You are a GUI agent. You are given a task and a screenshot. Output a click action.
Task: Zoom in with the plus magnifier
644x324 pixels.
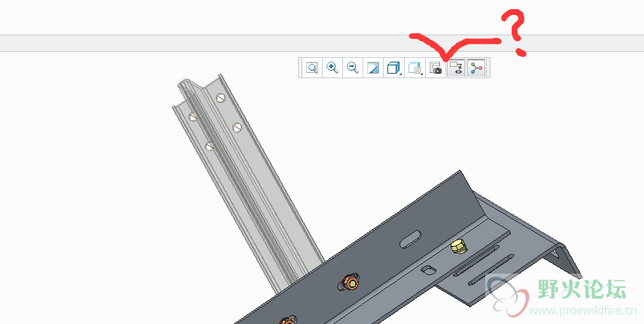point(333,68)
